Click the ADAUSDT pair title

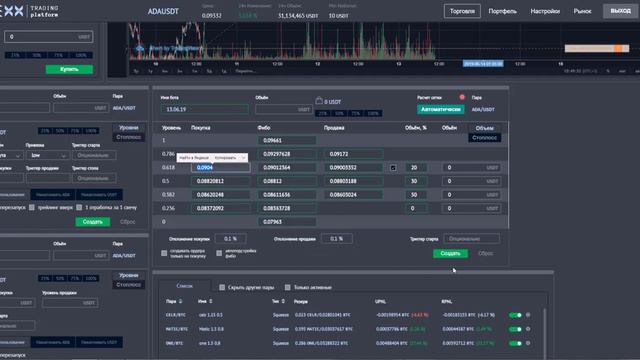pyautogui.click(x=163, y=11)
